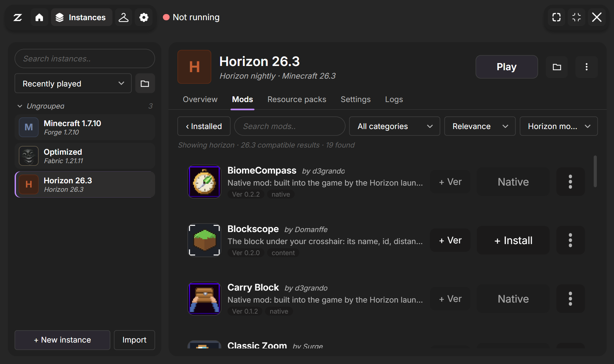Switch to the Logs tab
This screenshot has height=364, width=614.
tap(394, 99)
